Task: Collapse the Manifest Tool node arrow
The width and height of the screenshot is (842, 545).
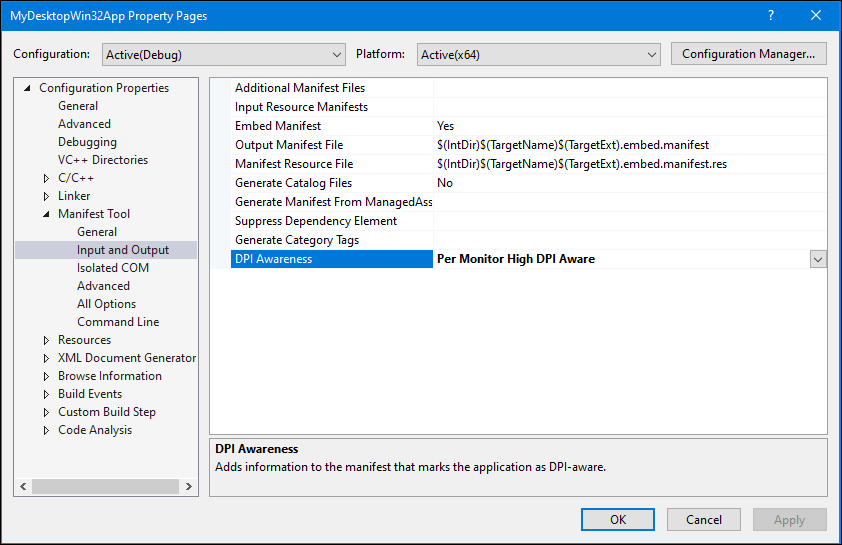Action: (46, 214)
